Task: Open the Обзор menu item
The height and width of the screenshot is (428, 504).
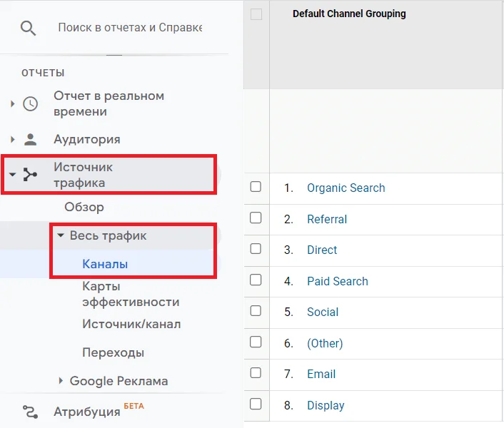Action: click(84, 207)
